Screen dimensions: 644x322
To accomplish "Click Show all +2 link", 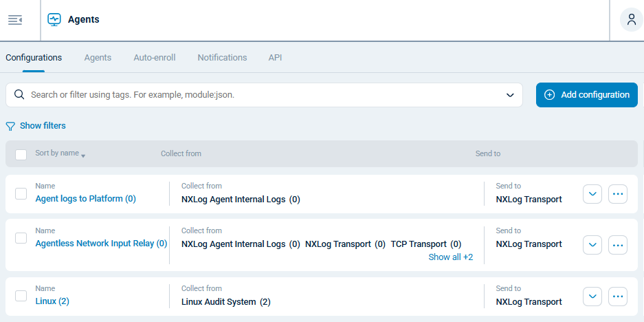I will coord(450,257).
